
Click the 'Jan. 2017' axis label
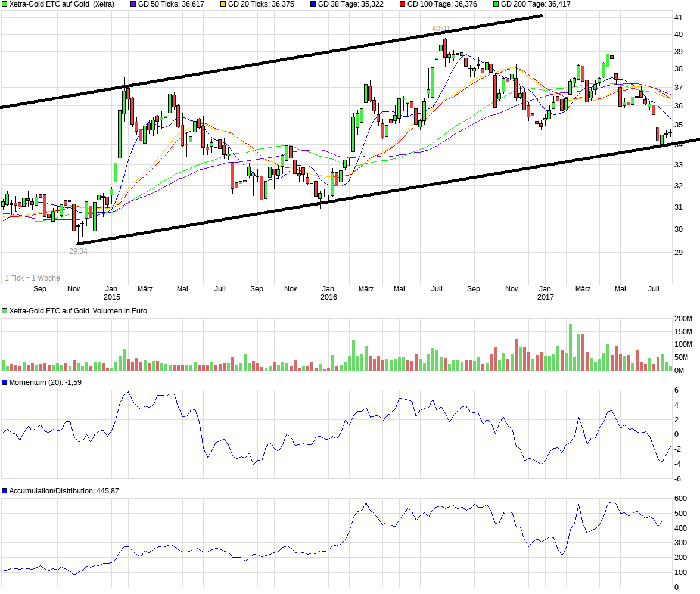pyautogui.click(x=546, y=293)
